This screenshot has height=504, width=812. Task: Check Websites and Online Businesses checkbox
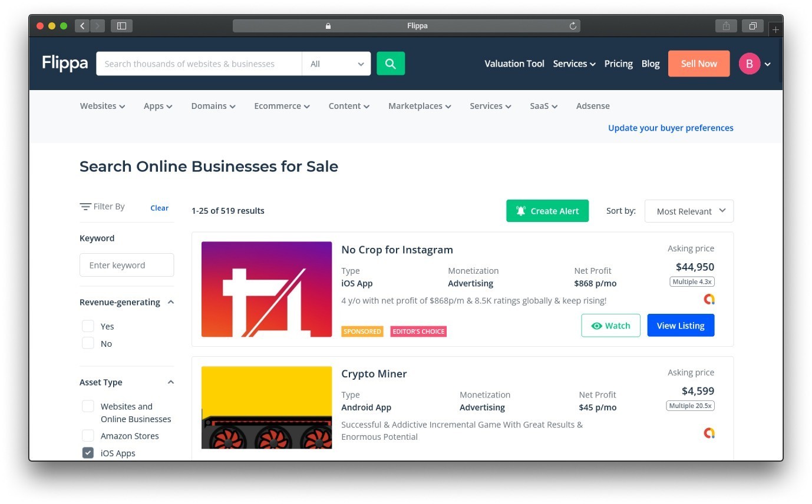tap(88, 406)
